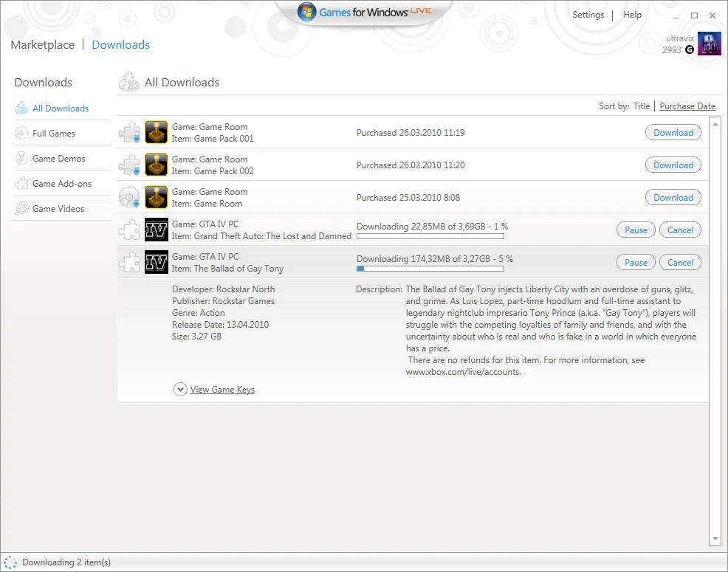728x572 pixels.
Task: Click The Ballad of Gay Tony progress bar
Action: click(x=430, y=269)
